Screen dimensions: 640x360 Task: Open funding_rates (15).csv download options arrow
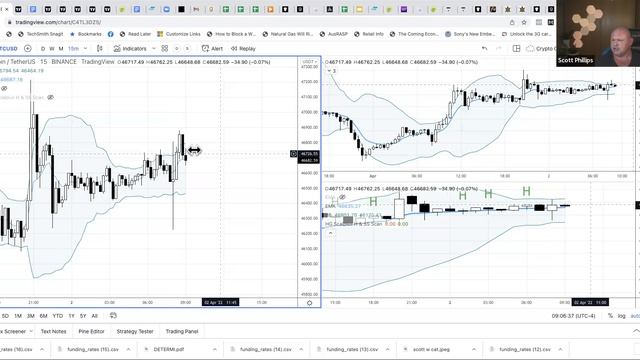pos(128,349)
